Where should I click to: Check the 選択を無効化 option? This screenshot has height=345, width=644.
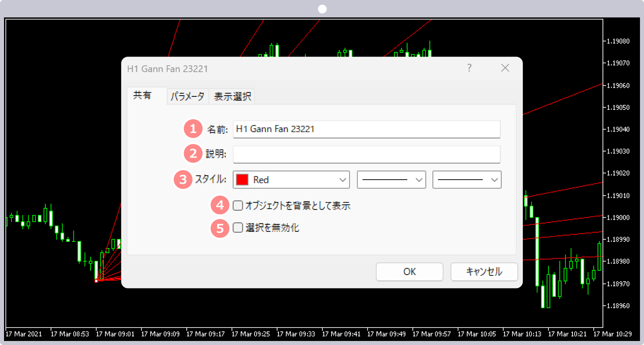(x=238, y=228)
